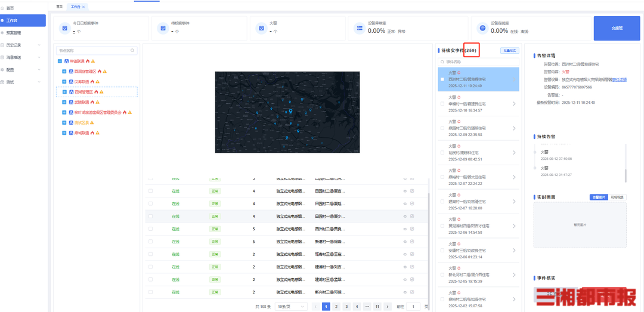
Task: Close the 工作台 tab with its X icon
Action: coord(83,7)
